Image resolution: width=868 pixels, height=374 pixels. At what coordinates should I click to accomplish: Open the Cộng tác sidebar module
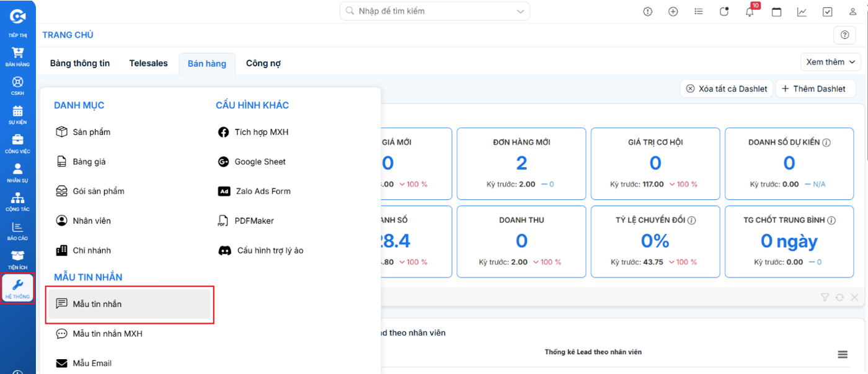[17, 201]
